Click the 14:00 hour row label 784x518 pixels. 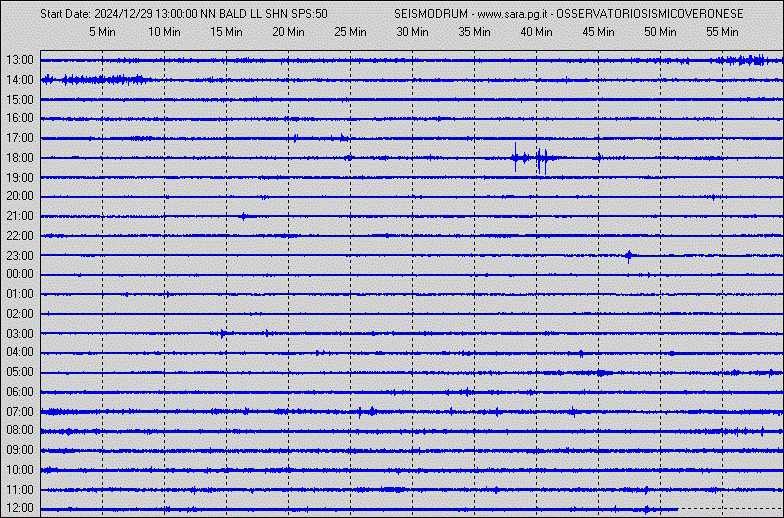(20, 80)
